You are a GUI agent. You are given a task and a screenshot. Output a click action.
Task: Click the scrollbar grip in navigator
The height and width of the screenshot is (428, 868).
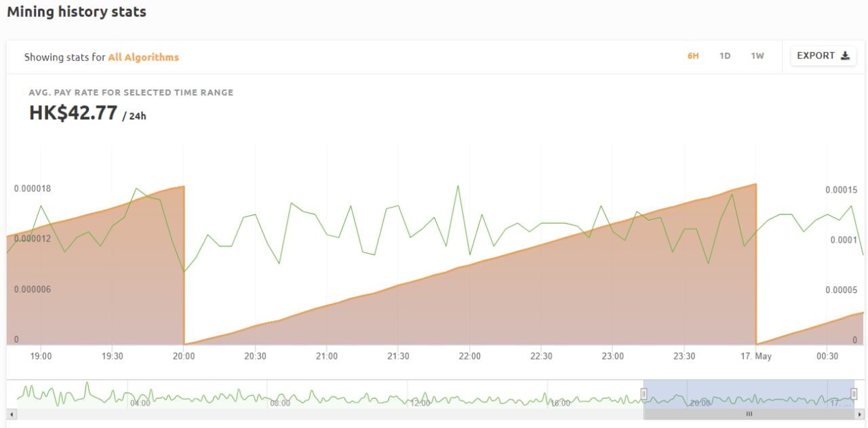(749, 414)
